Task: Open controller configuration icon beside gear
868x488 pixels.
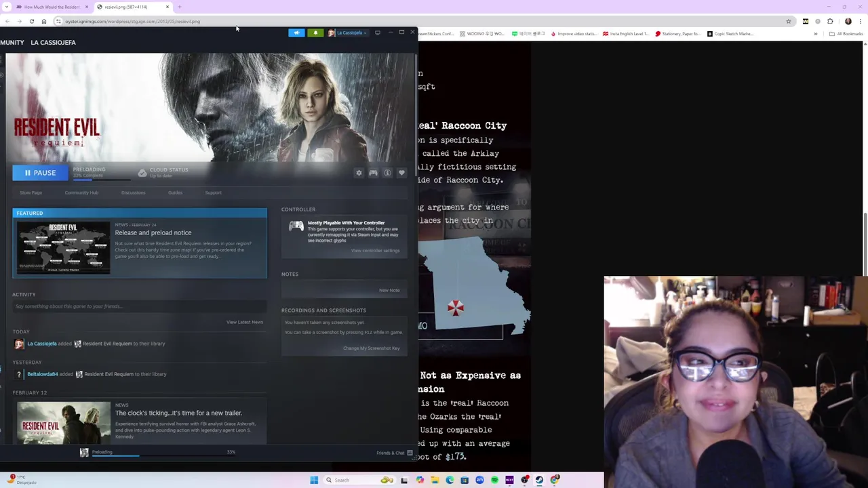Action: (373, 173)
